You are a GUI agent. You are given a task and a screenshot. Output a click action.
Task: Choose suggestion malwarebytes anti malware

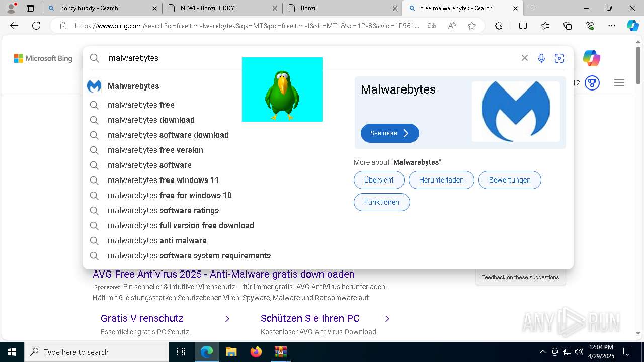point(157,240)
